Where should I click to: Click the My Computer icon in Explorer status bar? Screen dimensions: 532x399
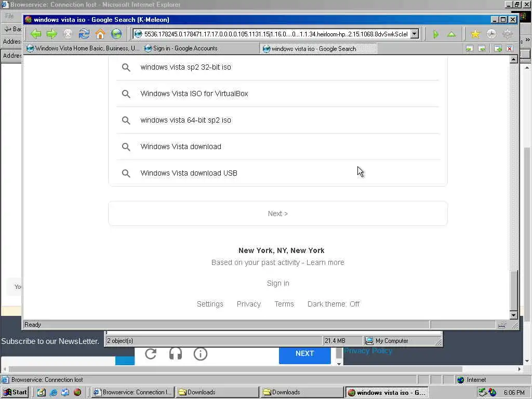click(369, 341)
